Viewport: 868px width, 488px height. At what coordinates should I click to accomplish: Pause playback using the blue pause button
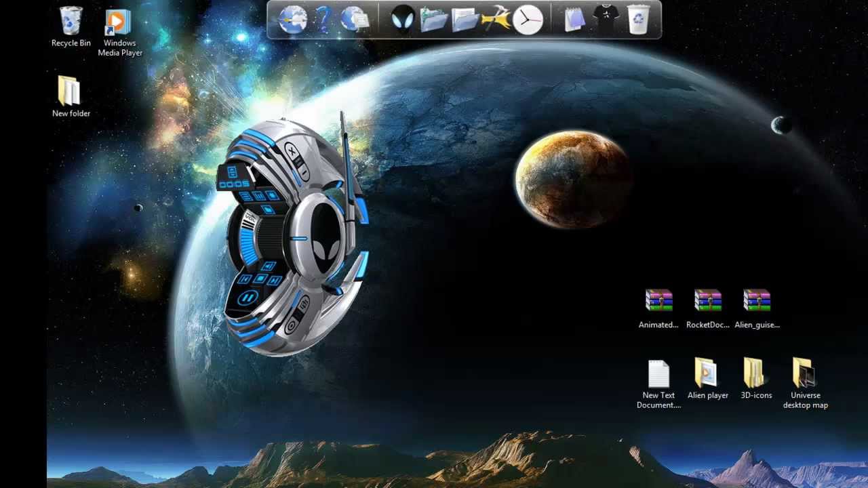pos(250,297)
